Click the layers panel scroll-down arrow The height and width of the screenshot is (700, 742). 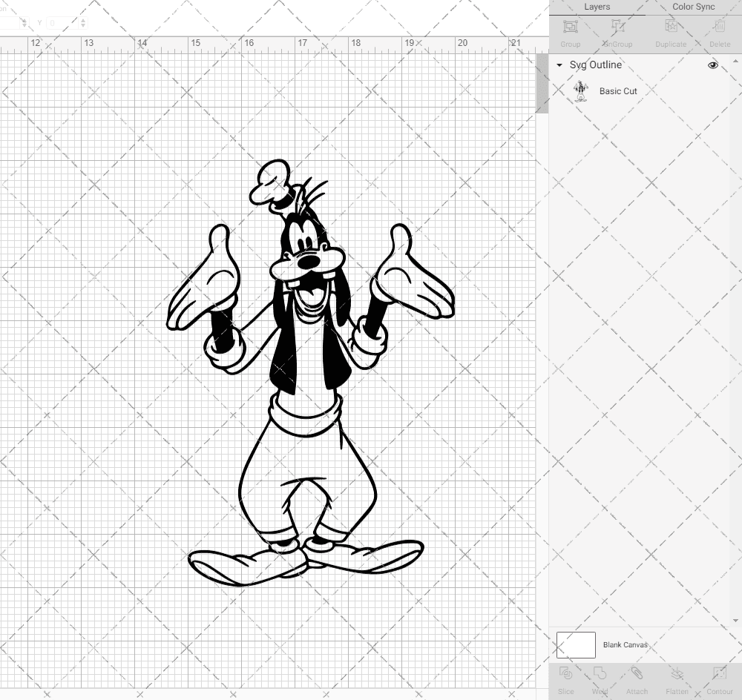tap(735, 621)
